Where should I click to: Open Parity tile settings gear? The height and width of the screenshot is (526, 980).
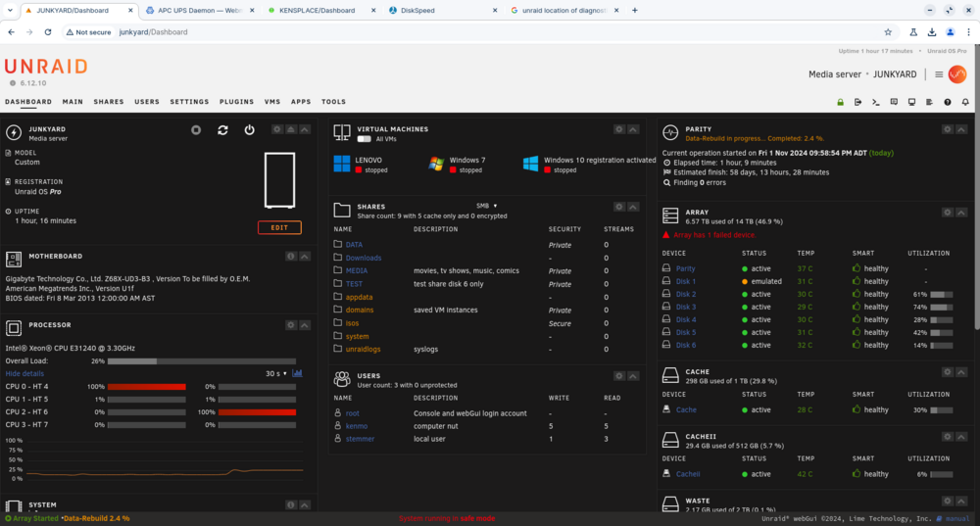tap(948, 129)
